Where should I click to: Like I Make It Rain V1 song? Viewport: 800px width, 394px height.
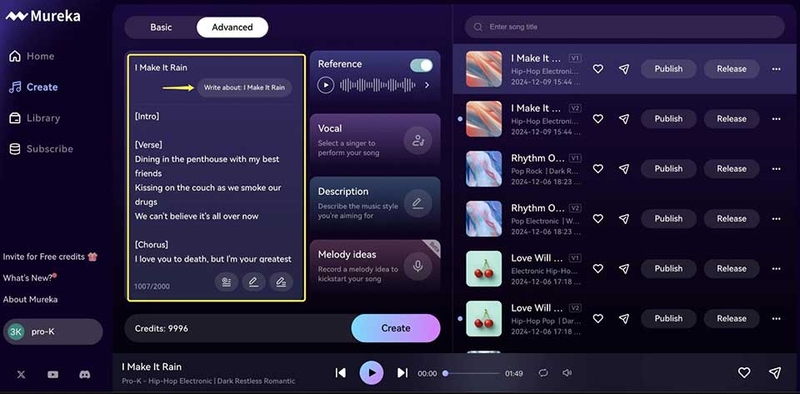coord(598,69)
